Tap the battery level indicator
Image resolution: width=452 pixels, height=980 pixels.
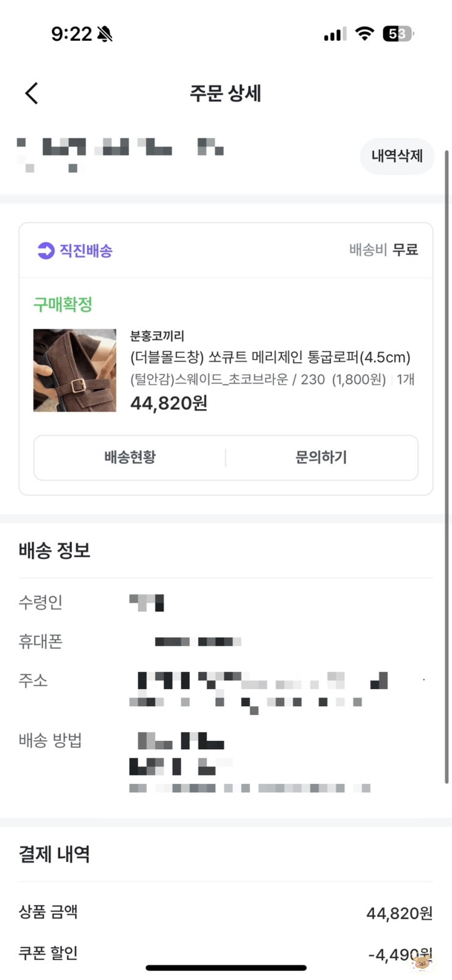click(x=397, y=34)
